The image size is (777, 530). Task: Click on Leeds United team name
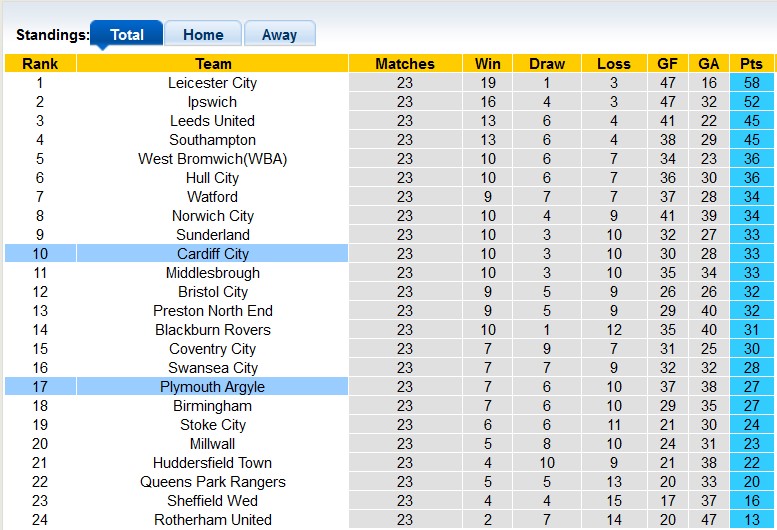tap(212, 121)
